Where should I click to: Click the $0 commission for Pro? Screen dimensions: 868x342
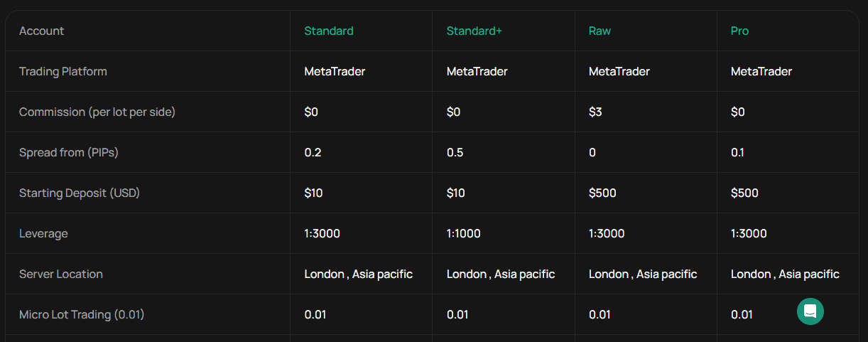coord(738,112)
